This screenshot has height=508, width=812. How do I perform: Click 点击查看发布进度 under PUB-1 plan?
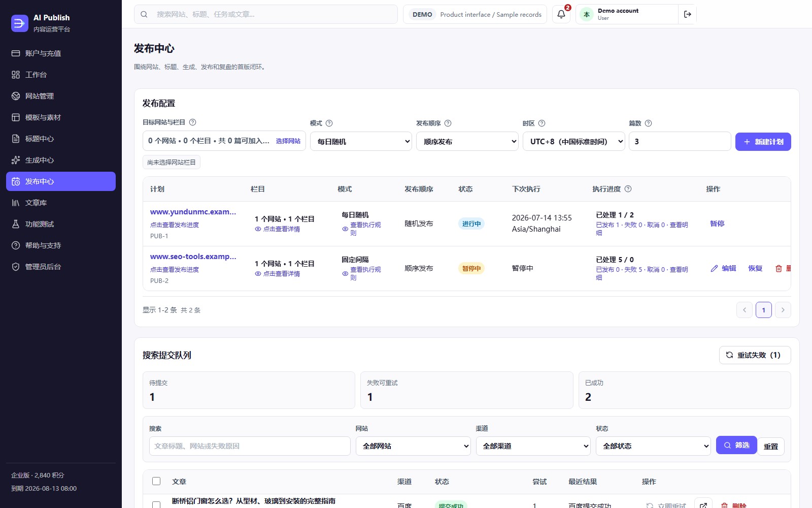pyautogui.click(x=175, y=225)
